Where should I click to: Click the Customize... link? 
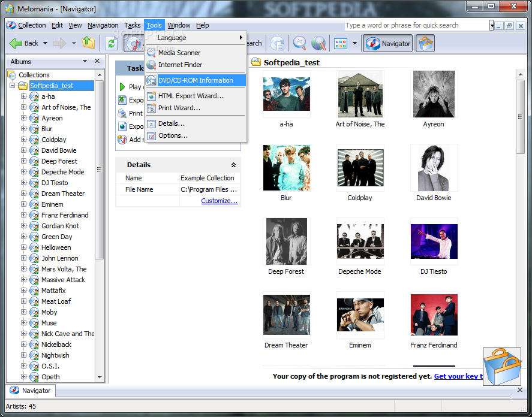[220, 201]
